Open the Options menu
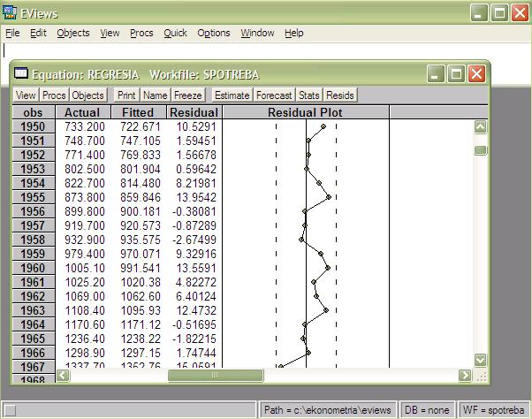532x419 pixels. click(x=214, y=33)
